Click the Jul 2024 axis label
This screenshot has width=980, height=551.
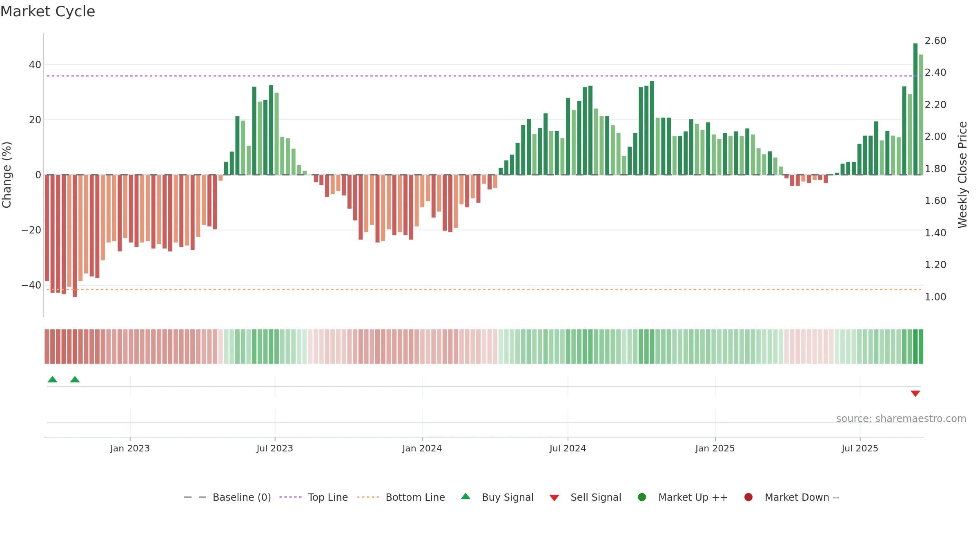568,448
